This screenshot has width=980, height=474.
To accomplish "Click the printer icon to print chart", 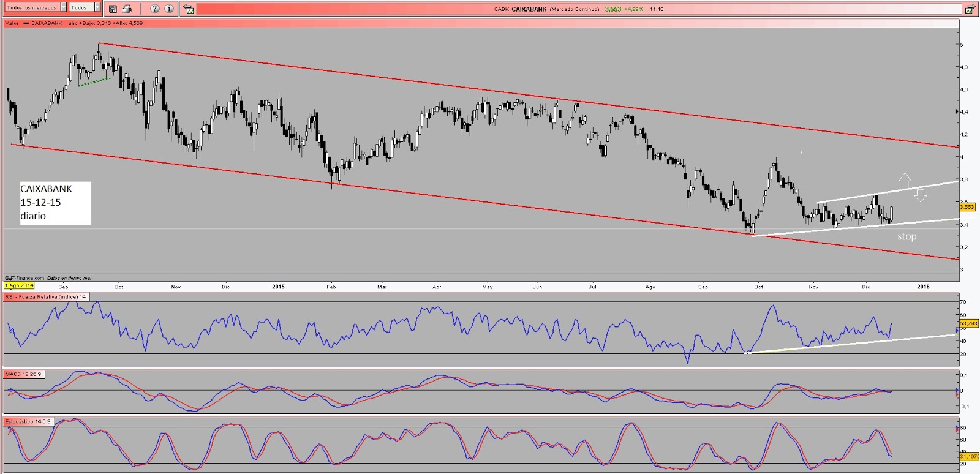I will pyautogui.click(x=127, y=9).
